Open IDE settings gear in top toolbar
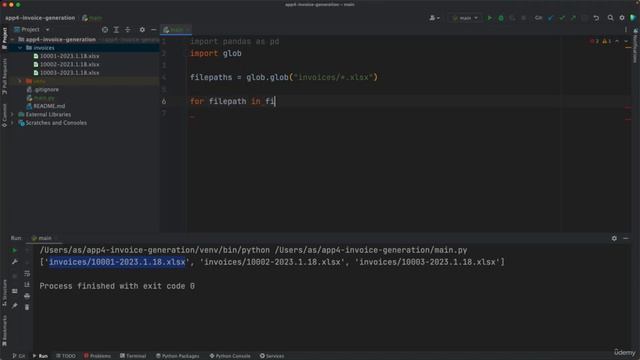The width and height of the screenshot is (640, 360). (622, 18)
